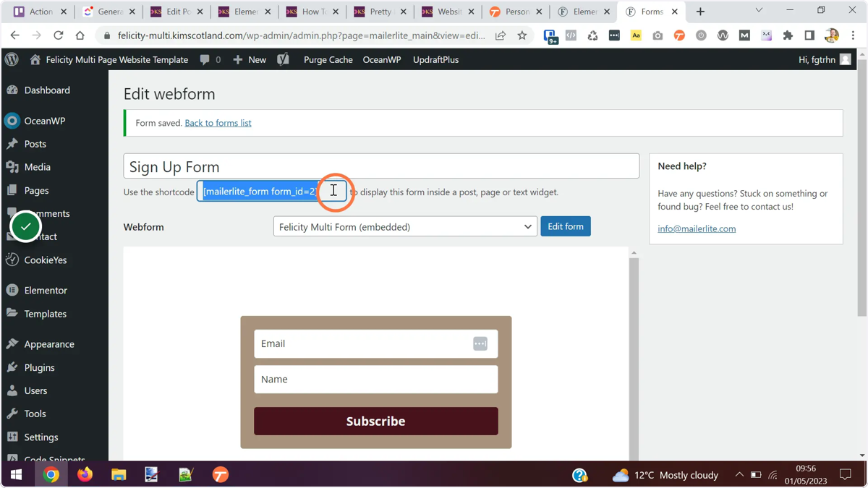
Task: Toggle the browser side panel icon
Action: (x=809, y=35)
